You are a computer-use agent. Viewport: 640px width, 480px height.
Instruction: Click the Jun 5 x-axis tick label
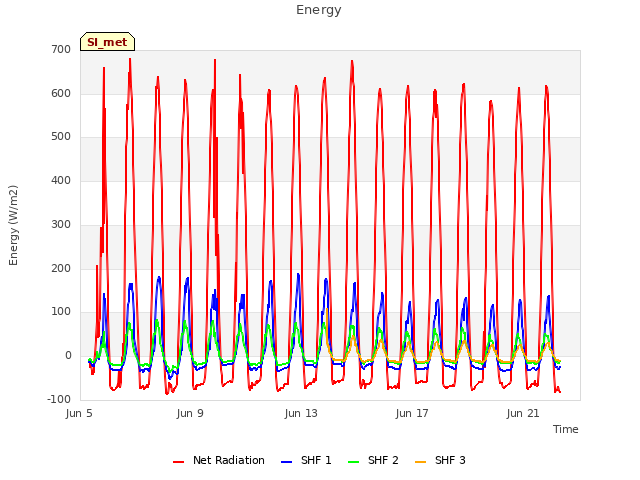[79, 413]
